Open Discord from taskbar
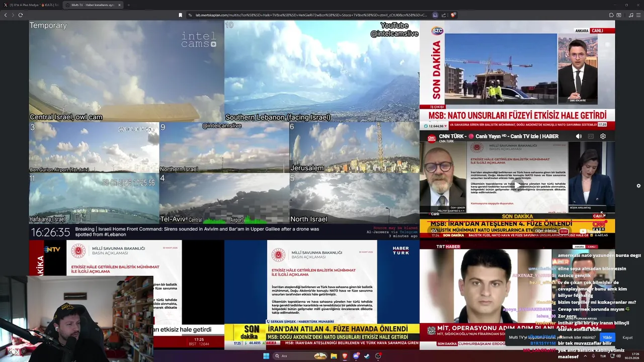Image resolution: width=644 pixels, height=362 pixels. [356, 356]
